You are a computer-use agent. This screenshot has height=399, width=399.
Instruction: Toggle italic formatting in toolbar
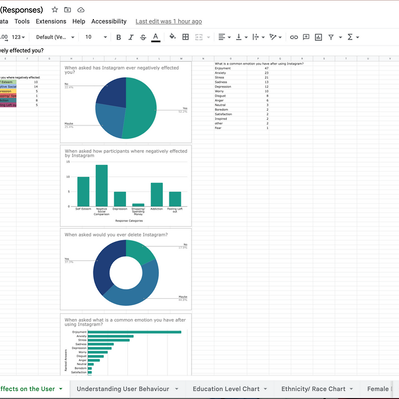pos(131,37)
